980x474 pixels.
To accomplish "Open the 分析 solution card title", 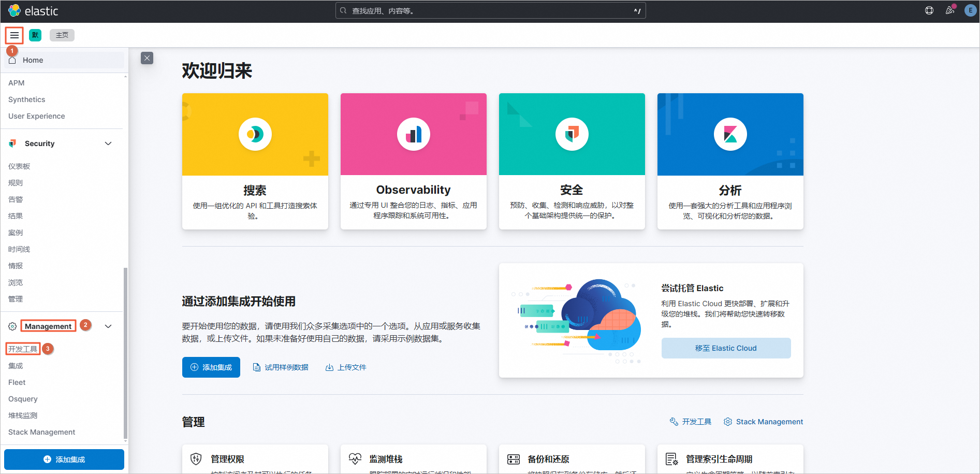I will 730,190.
